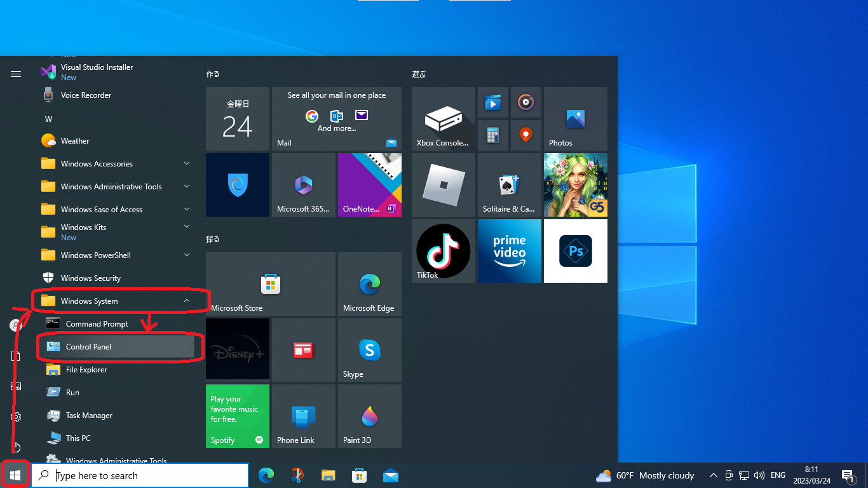Select Command Prompt in the app list
This screenshot has height=488, width=868.
(x=97, y=324)
